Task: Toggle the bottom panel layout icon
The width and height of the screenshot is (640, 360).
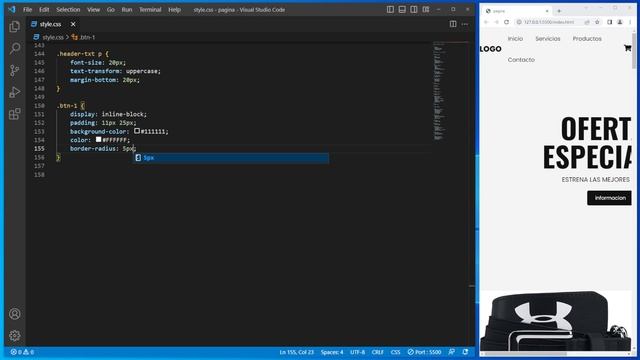Action: (x=402, y=9)
